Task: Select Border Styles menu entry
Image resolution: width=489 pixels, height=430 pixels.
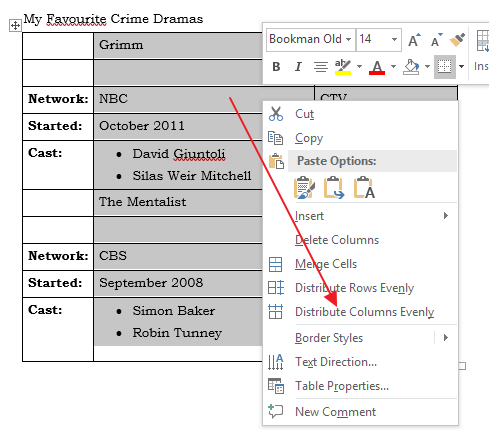Action: [360, 338]
